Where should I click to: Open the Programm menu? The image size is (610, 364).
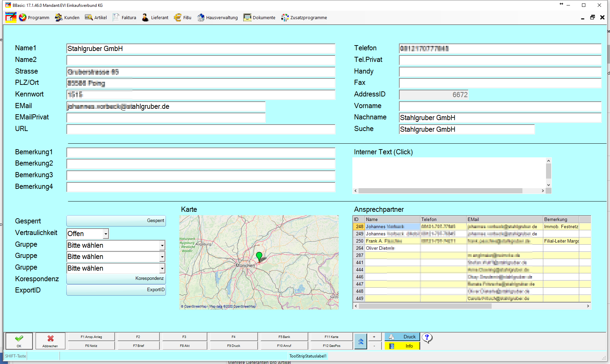pyautogui.click(x=34, y=17)
